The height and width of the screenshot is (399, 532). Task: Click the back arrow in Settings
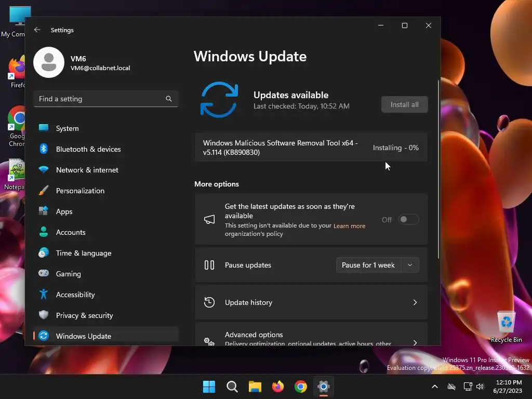pyautogui.click(x=37, y=30)
